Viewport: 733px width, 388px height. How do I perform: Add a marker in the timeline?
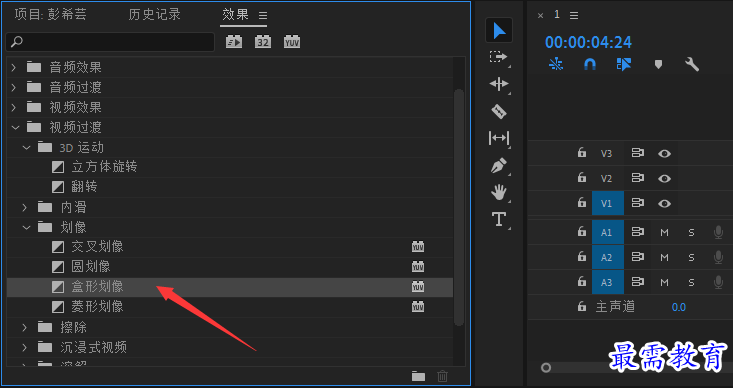point(658,64)
